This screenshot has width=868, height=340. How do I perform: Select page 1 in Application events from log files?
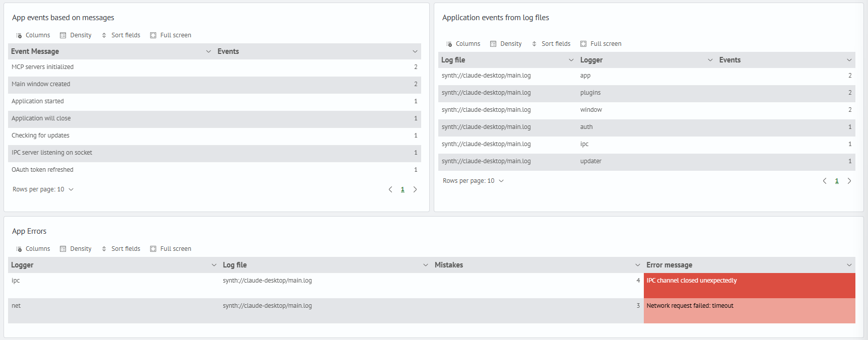coord(837,181)
